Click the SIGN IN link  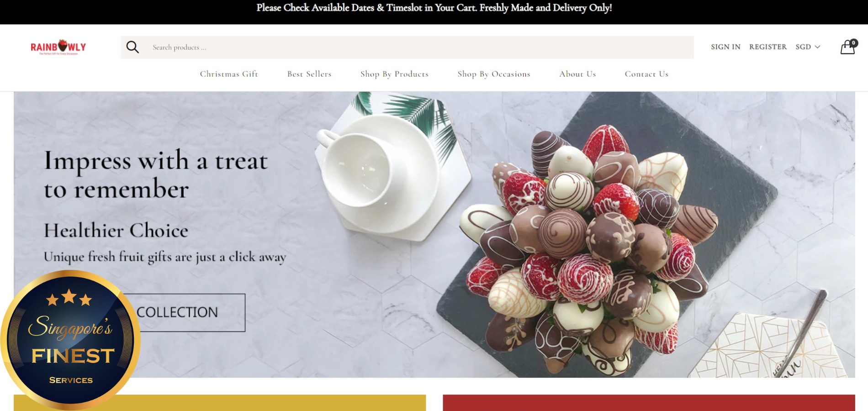coord(725,47)
